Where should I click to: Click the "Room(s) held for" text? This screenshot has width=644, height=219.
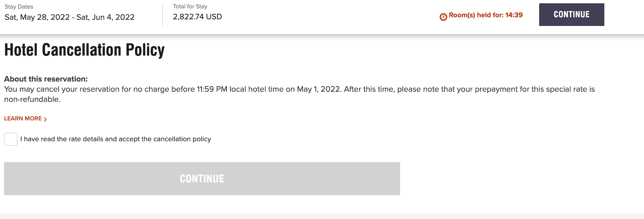click(x=476, y=15)
